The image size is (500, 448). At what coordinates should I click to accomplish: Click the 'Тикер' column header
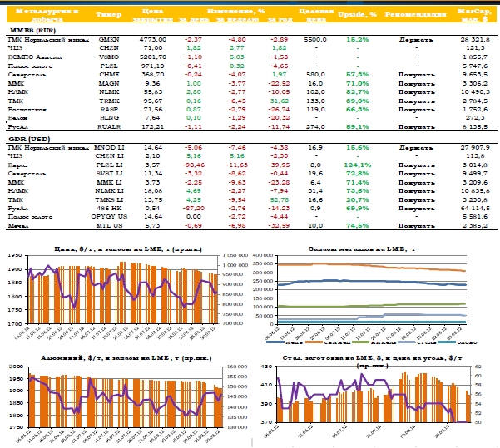(x=109, y=15)
